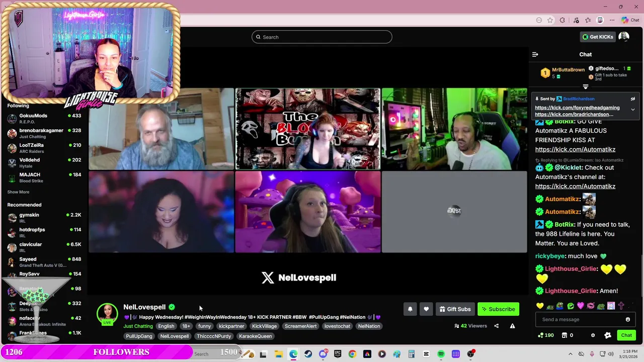Share the stream via share icon
Image resolution: width=644 pixels, height=362 pixels.
tap(496, 326)
